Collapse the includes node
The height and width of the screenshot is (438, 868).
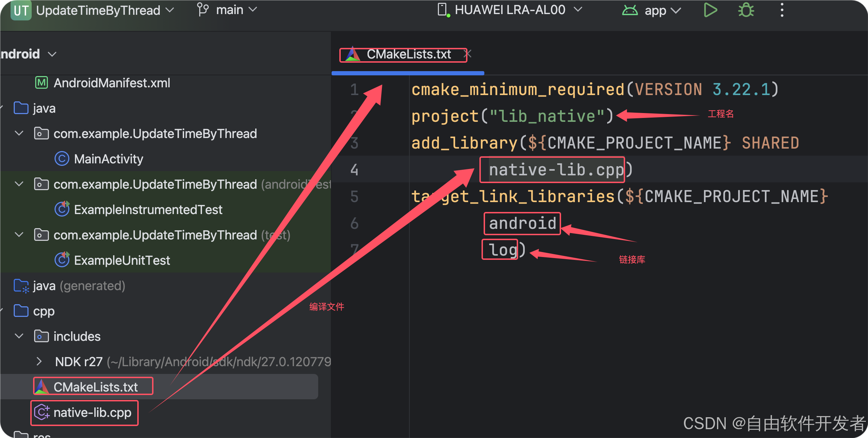point(19,336)
